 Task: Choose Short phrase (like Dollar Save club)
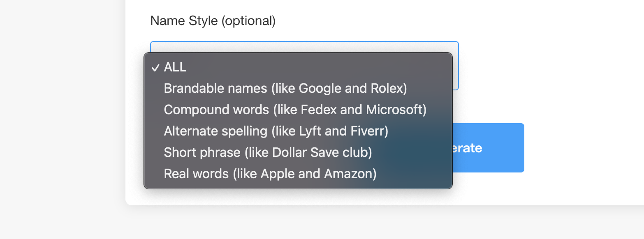coord(268,153)
